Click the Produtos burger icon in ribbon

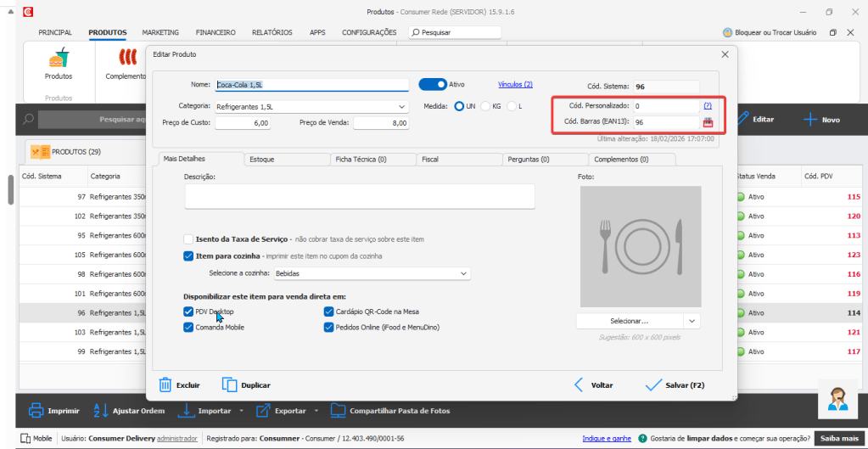coord(59,58)
